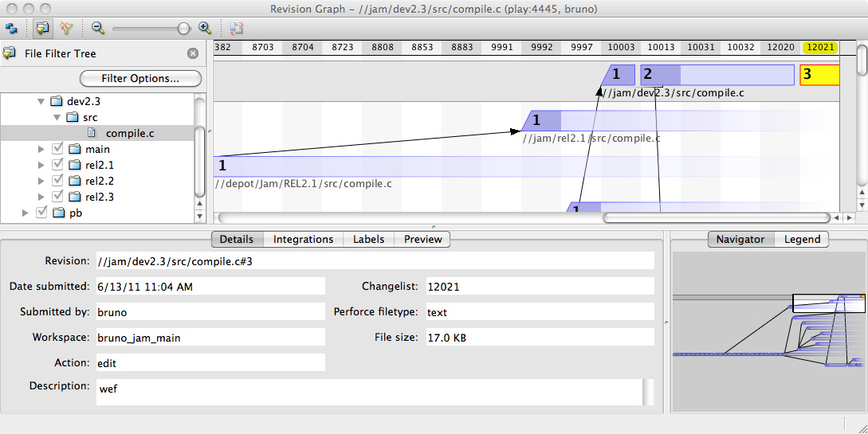
Task: Click the Perforce filetype field
Action: coord(540,312)
